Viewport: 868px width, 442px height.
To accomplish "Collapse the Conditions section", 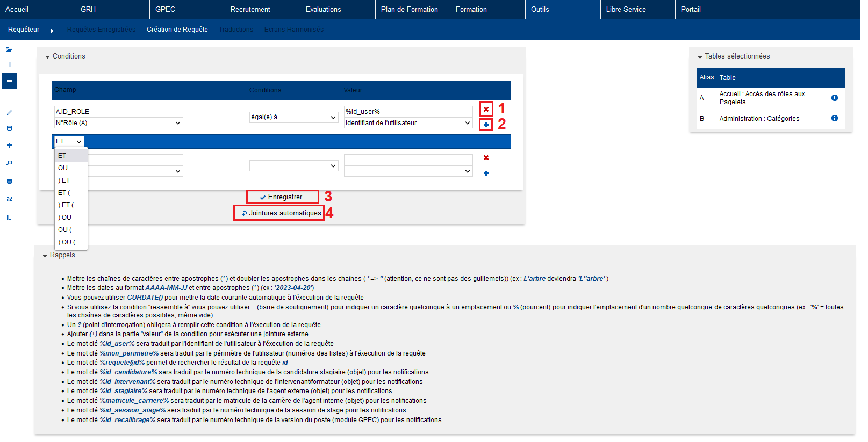I will point(48,57).
